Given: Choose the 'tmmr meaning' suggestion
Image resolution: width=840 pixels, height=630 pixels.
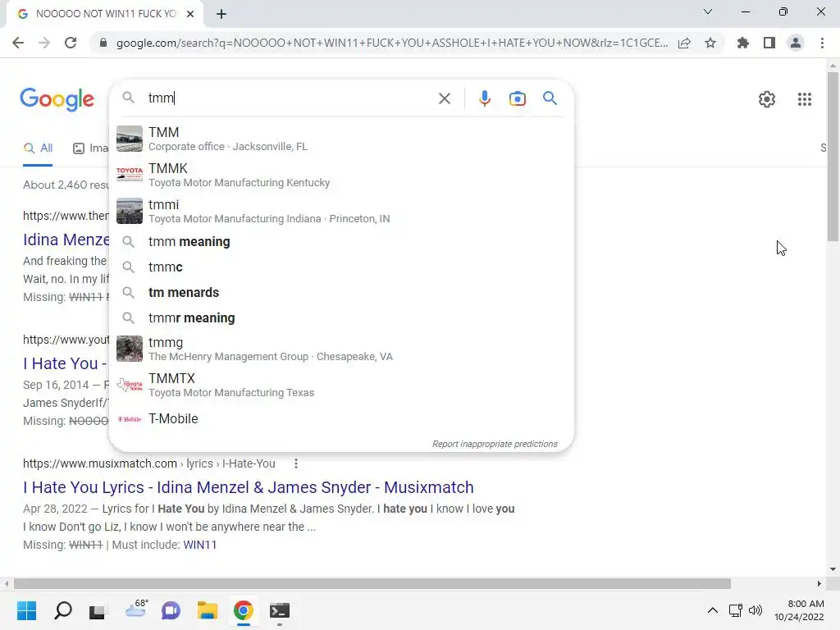Looking at the screenshot, I should coord(341,317).
